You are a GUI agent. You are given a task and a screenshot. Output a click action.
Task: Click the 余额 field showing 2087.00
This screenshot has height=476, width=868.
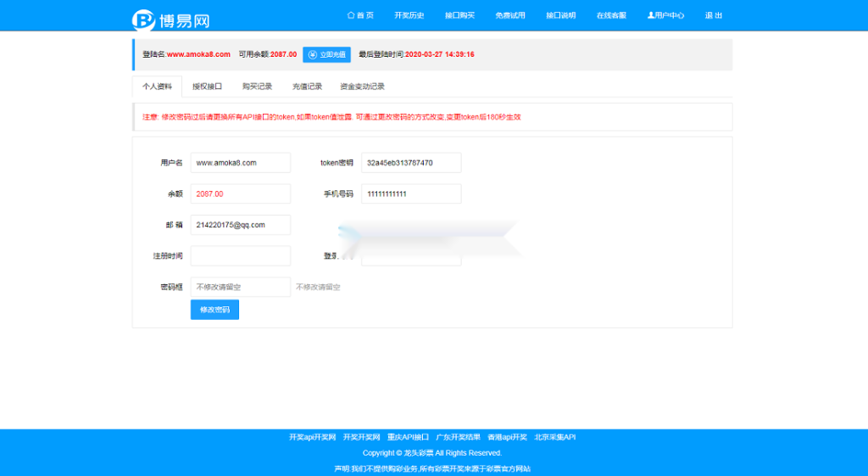(x=240, y=194)
